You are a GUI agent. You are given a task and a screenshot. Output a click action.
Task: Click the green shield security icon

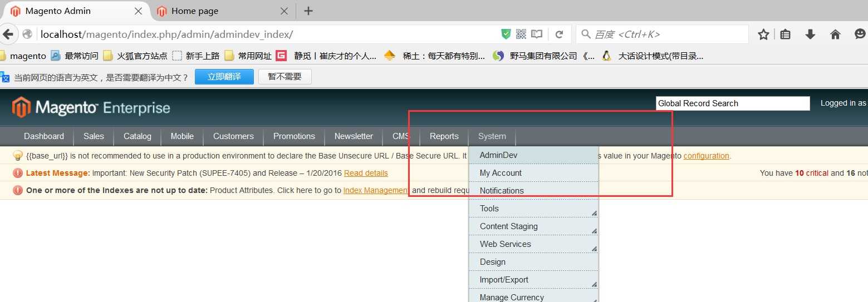coord(506,34)
